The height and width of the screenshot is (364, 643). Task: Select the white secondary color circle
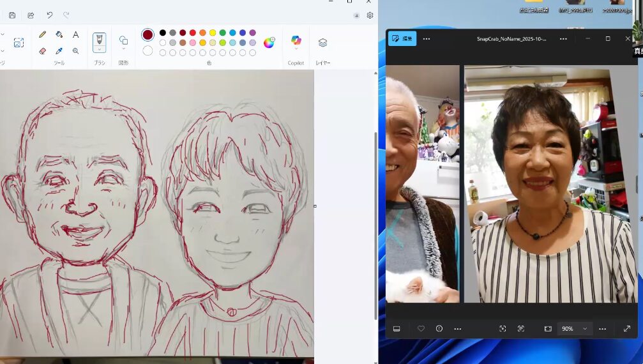pyautogui.click(x=148, y=50)
